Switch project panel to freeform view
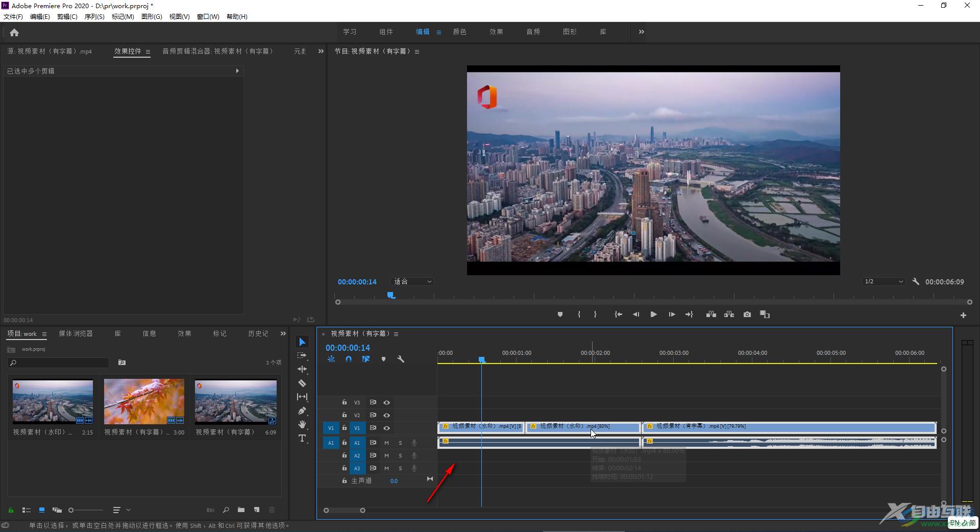The height and width of the screenshot is (532, 980). pyautogui.click(x=57, y=510)
